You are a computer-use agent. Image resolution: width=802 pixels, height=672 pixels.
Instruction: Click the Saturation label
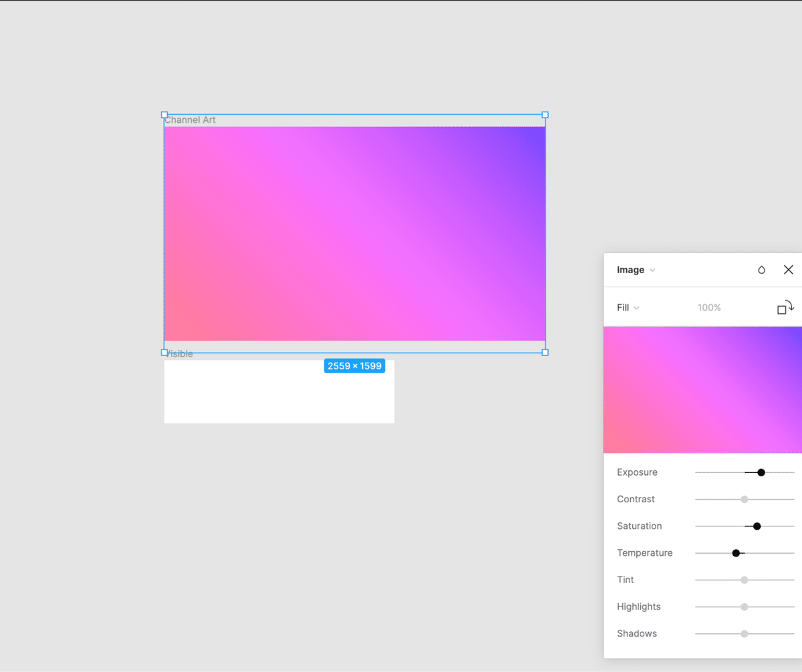640,526
